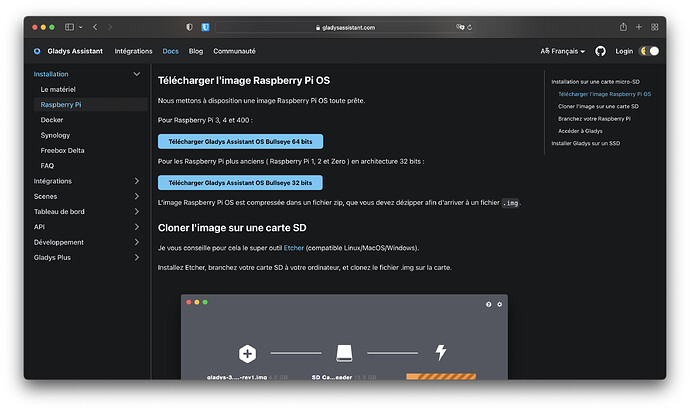The image size is (690, 411).
Task: Jump to Cloner l'image sur une carte SD in the contents list
Action: click(x=598, y=106)
